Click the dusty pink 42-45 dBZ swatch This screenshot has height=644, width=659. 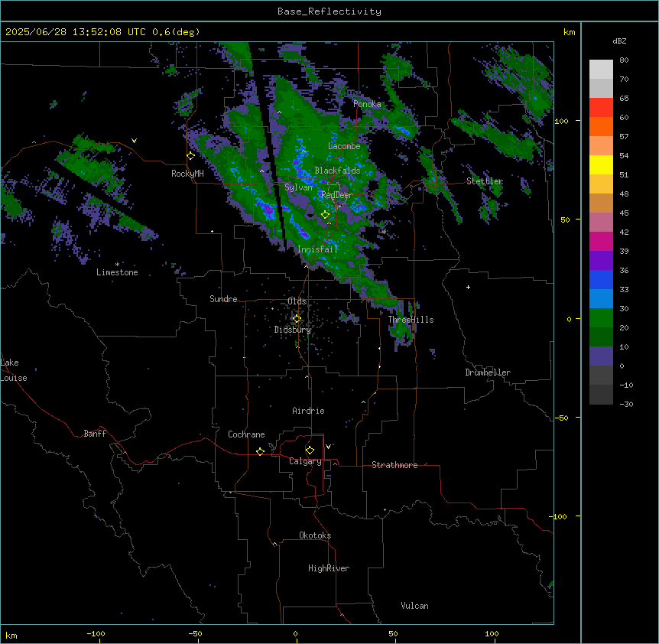601,223
